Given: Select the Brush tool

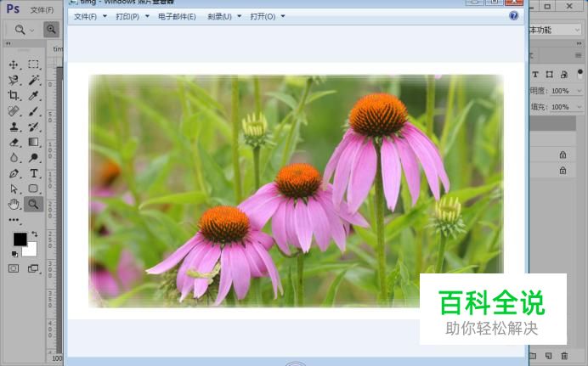Looking at the screenshot, I should pyautogui.click(x=33, y=111).
